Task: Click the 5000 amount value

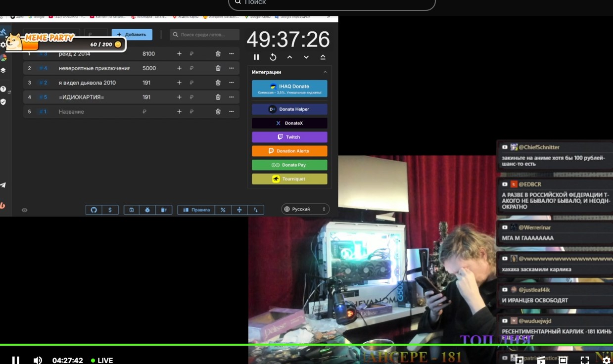Action: point(149,68)
